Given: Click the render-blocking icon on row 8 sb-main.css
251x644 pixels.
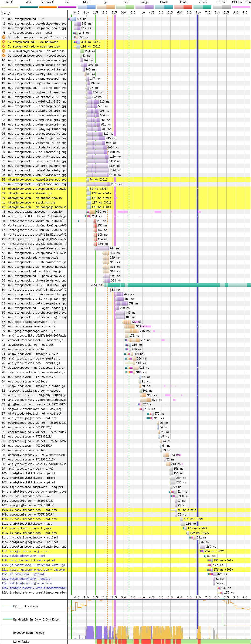Looking at the screenshot, I should click(x=4, y=51).
